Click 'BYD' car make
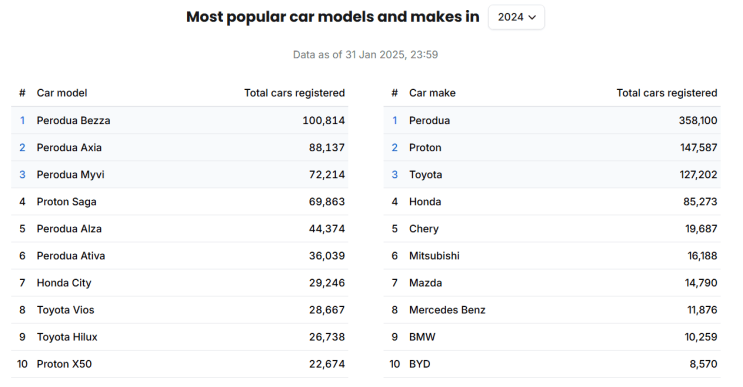 [420, 364]
